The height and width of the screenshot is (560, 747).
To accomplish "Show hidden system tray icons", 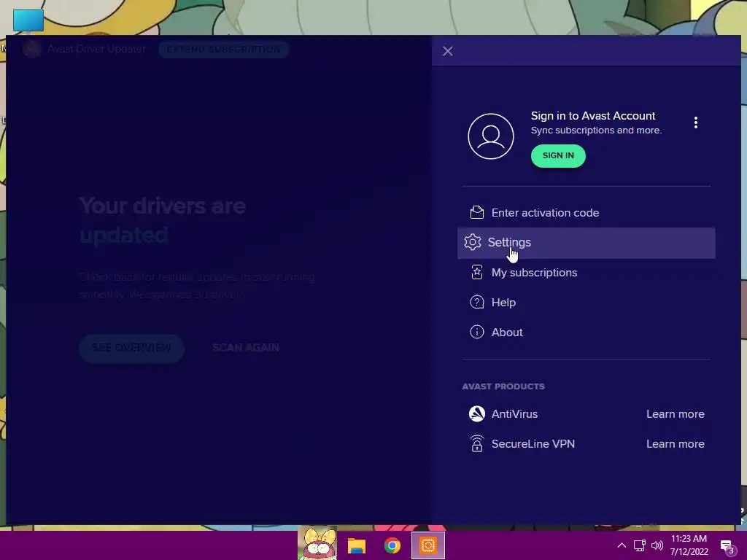I will (622, 545).
